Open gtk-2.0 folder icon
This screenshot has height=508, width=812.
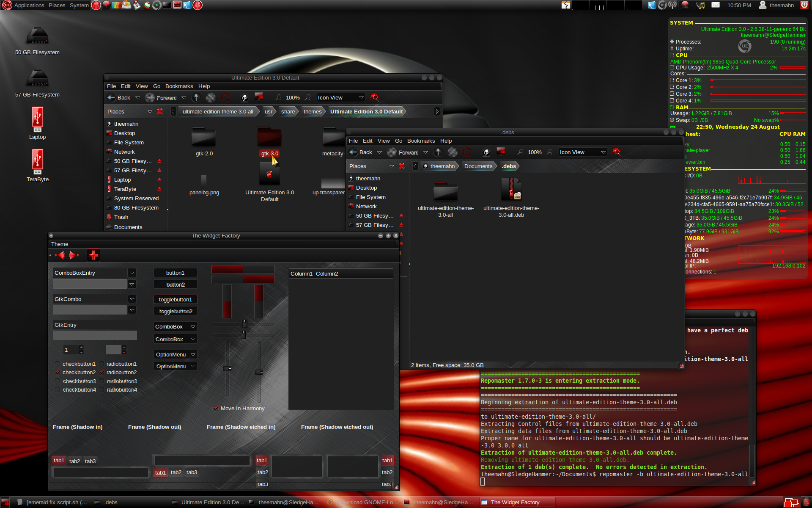(204, 138)
